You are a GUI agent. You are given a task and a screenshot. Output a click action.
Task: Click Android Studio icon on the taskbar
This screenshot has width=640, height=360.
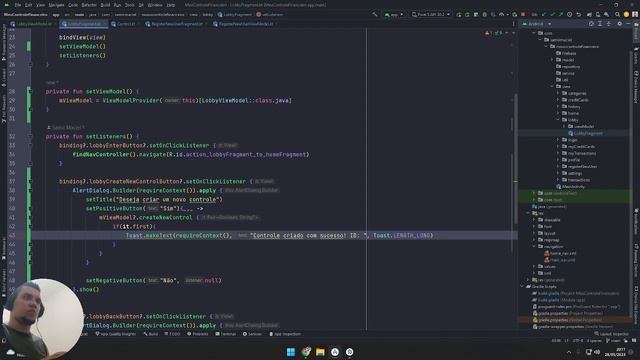click(335, 352)
